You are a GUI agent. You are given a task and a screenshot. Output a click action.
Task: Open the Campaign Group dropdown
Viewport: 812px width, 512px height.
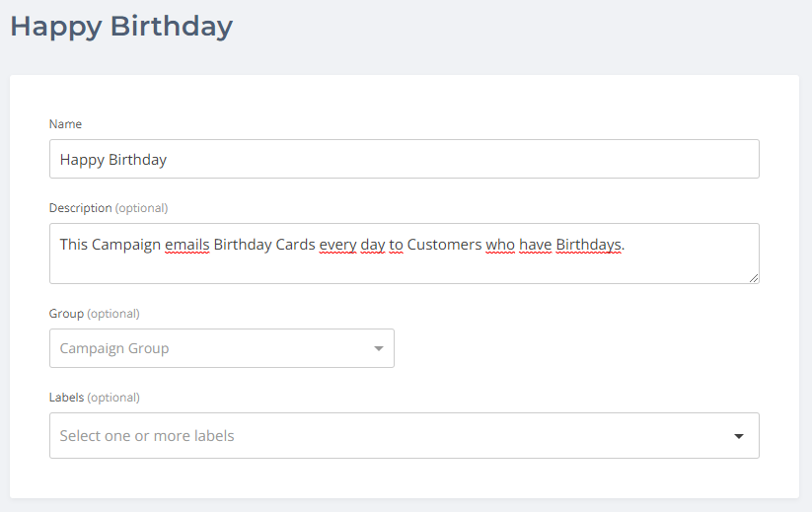(x=212, y=348)
